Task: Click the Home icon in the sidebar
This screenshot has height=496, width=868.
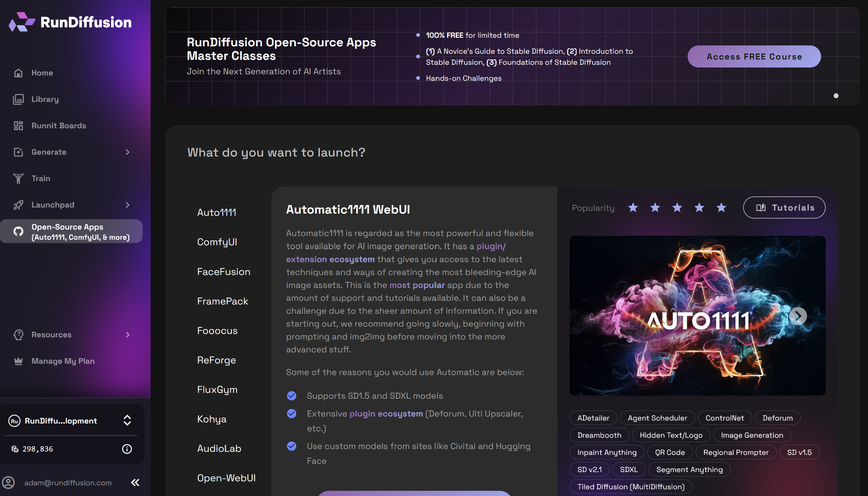Action: pos(18,73)
